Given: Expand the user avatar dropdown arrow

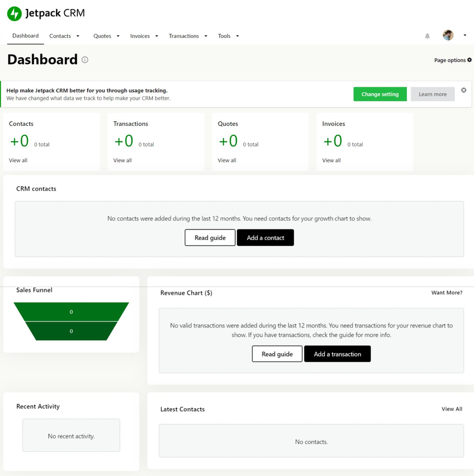Looking at the screenshot, I should tap(464, 35).
